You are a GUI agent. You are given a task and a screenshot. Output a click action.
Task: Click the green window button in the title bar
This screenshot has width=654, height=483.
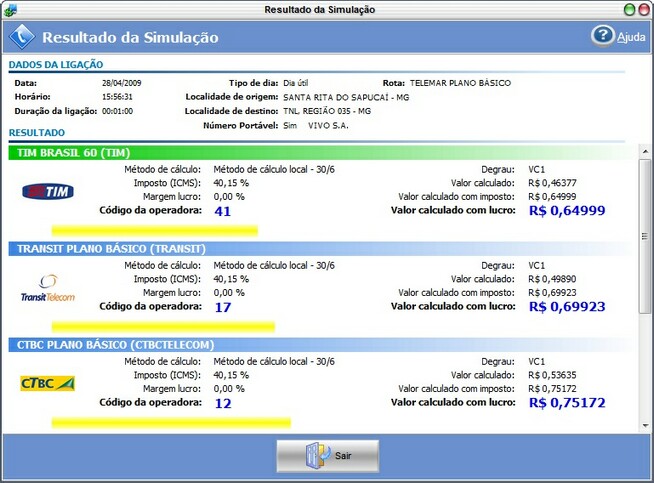point(629,10)
